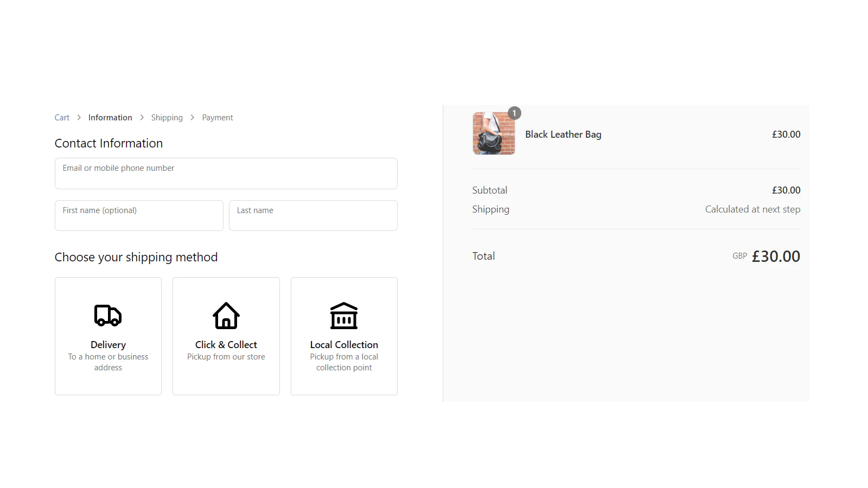Click 'Pickup from a local collection point' text
Viewport: 868px width, 488px height.
point(344,362)
